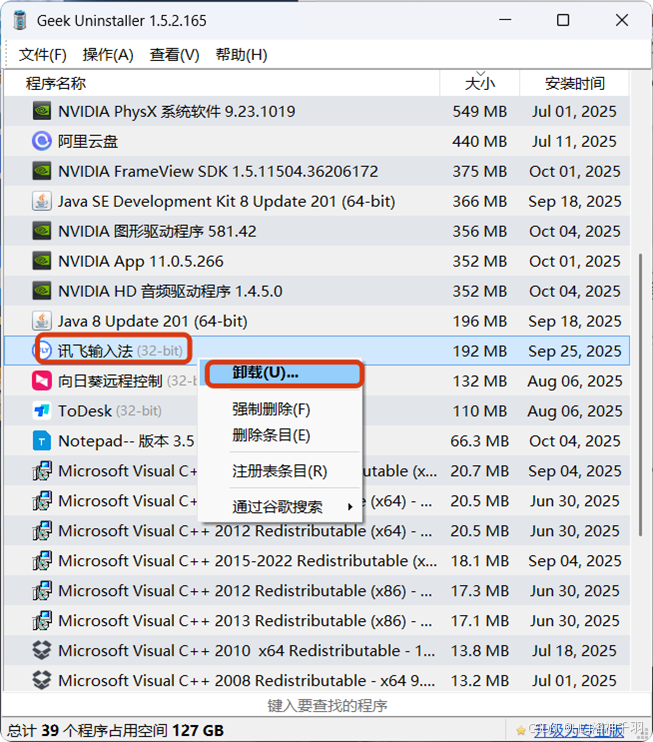Select NVIDIA FrameView SDK 1.5.11504.36206172 entry
653x742 pixels.
[317, 171]
